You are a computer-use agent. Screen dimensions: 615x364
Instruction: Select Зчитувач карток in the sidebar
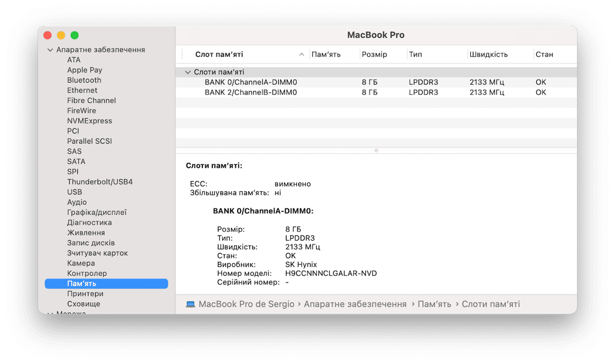pyautogui.click(x=98, y=253)
